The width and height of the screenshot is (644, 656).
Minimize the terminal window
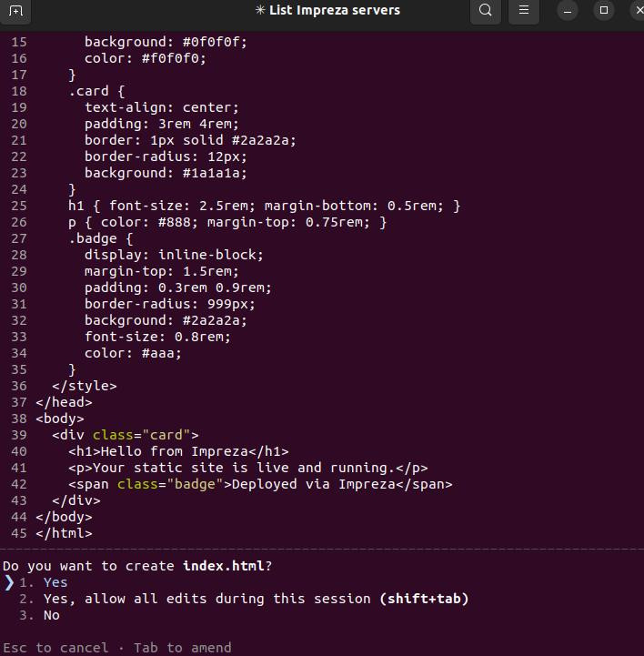pyautogui.click(x=568, y=10)
